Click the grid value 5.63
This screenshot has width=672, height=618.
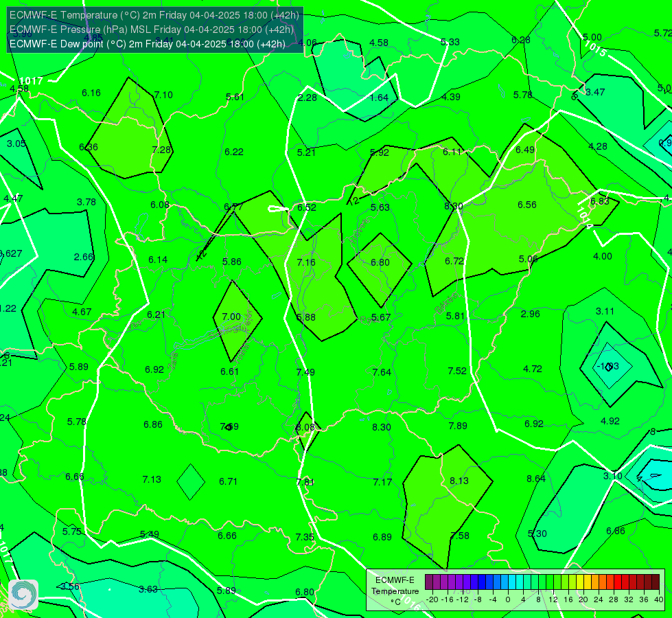point(380,207)
